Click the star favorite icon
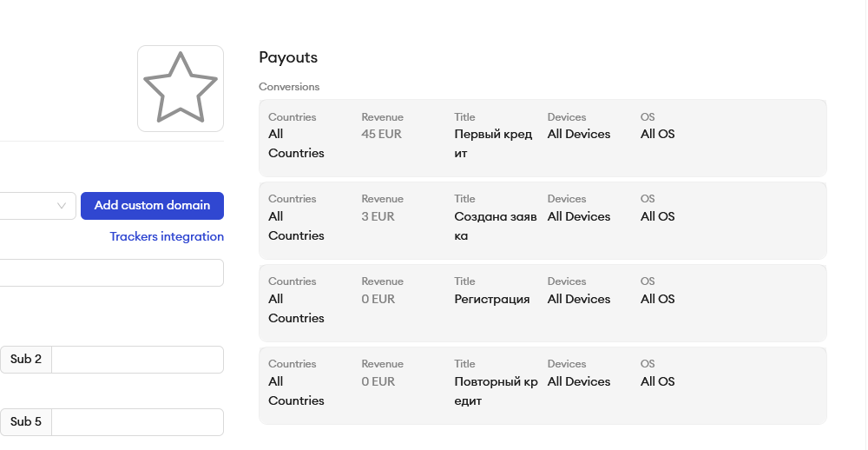Screen dimensions: 868x450 [x=180, y=88]
